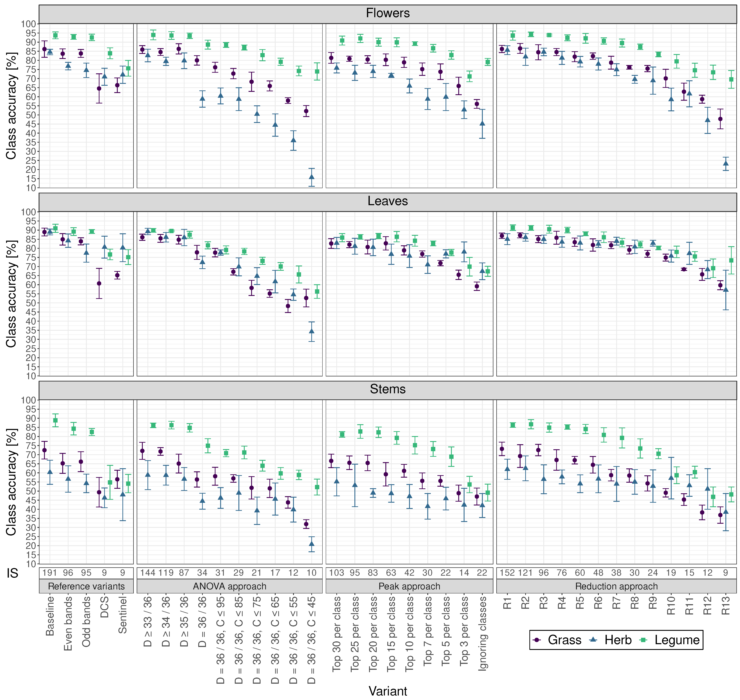Click IS value '144' in ANOVA approach
This screenshot has width=740, height=700.
(x=148, y=573)
